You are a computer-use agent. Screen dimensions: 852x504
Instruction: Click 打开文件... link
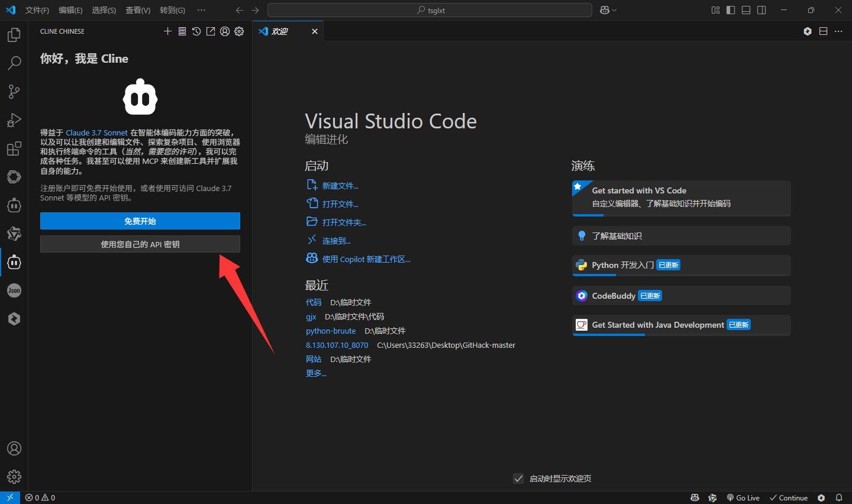tap(340, 204)
